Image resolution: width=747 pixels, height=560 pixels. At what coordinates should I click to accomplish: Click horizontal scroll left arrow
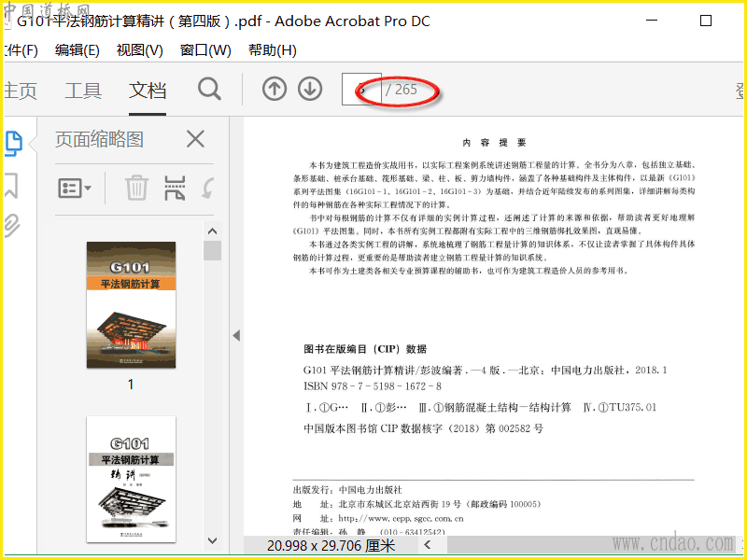pyautogui.click(x=428, y=544)
